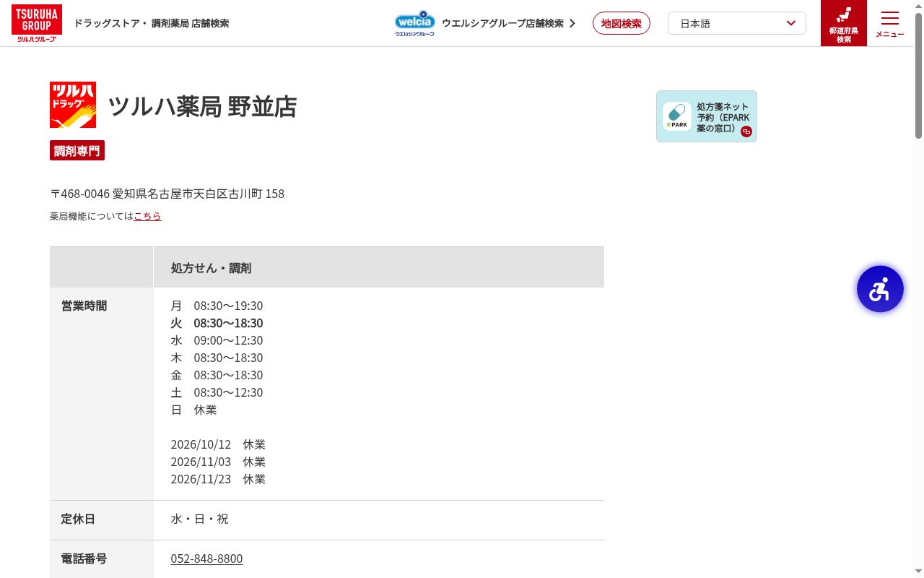
Task: Click the 2026/10/12 休業 entry
Action: [218, 444]
